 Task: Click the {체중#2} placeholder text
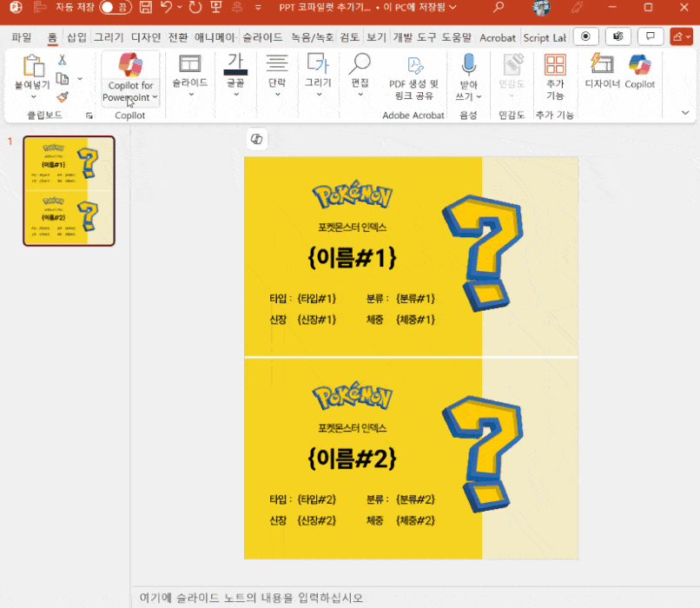point(415,520)
